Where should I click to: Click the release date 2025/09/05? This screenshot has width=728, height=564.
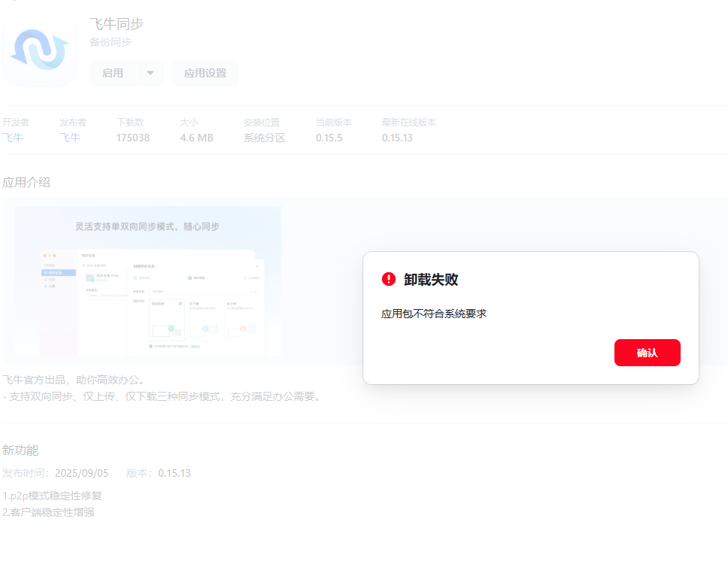pyautogui.click(x=82, y=473)
